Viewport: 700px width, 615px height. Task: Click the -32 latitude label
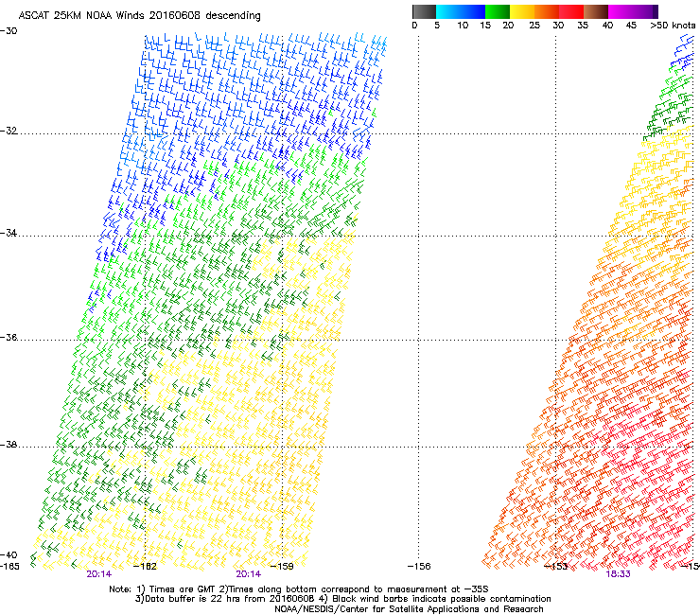(x=9, y=131)
